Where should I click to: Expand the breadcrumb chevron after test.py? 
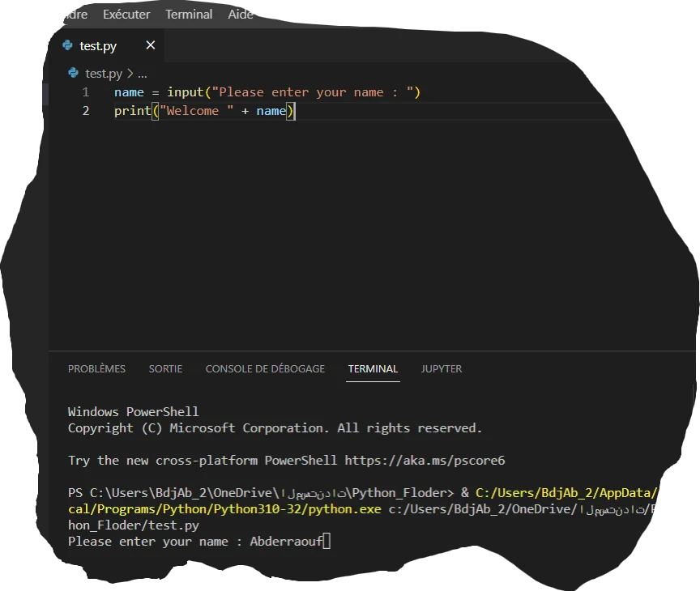click(x=130, y=73)
